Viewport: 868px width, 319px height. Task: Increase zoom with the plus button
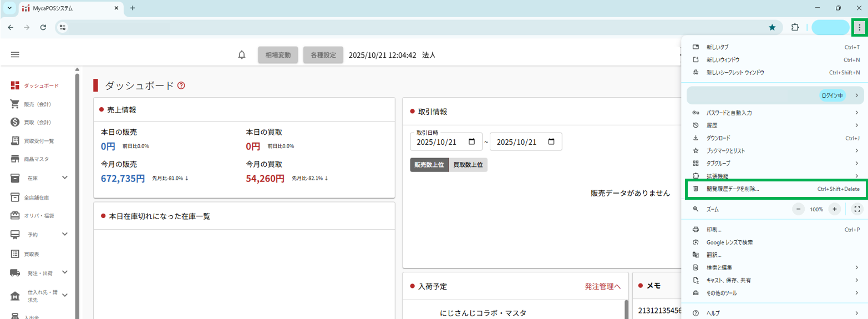834,209
